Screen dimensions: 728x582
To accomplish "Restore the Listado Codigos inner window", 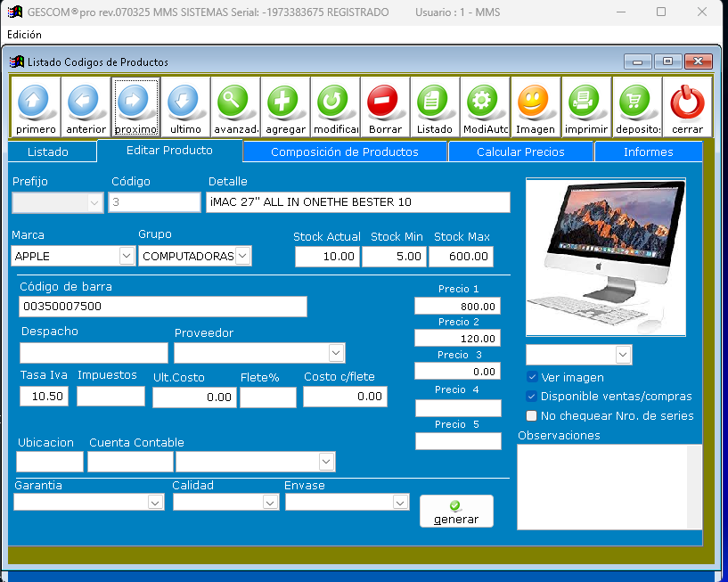I will click(667, 61).
